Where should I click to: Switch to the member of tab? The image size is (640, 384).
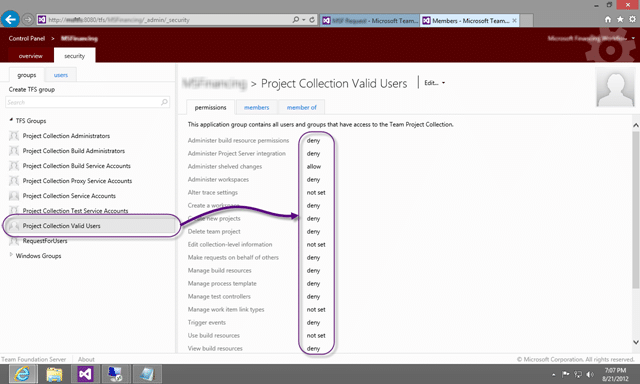coord(301,107)
